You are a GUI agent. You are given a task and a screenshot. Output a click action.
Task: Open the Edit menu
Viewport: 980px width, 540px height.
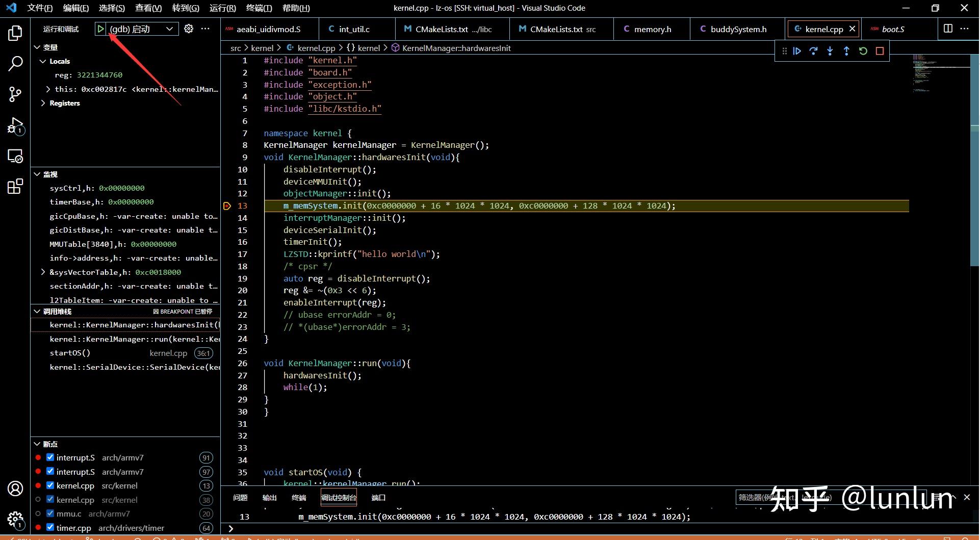click(x=75, y=8)
